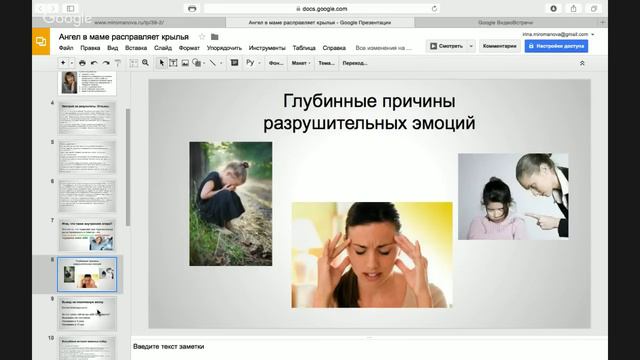Select the line tool
Viewport: 640px width, 360px height.
[213, 63]
